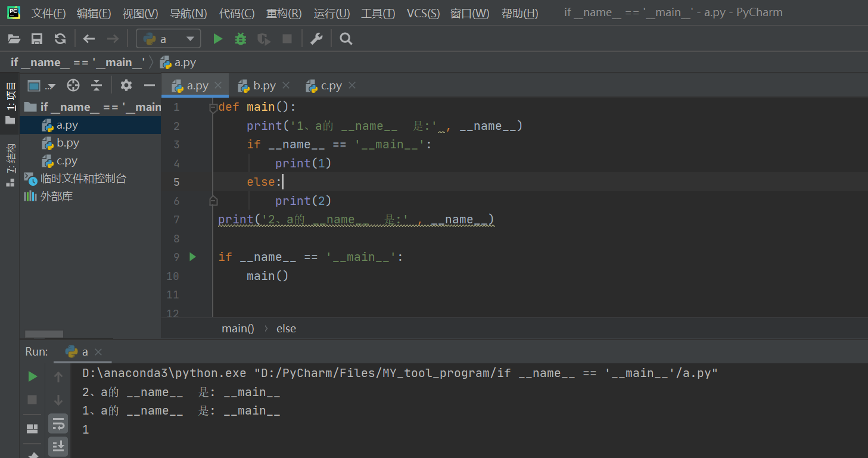Close the b.py editor tab
The image size is (868, 458).
[285, 86]
